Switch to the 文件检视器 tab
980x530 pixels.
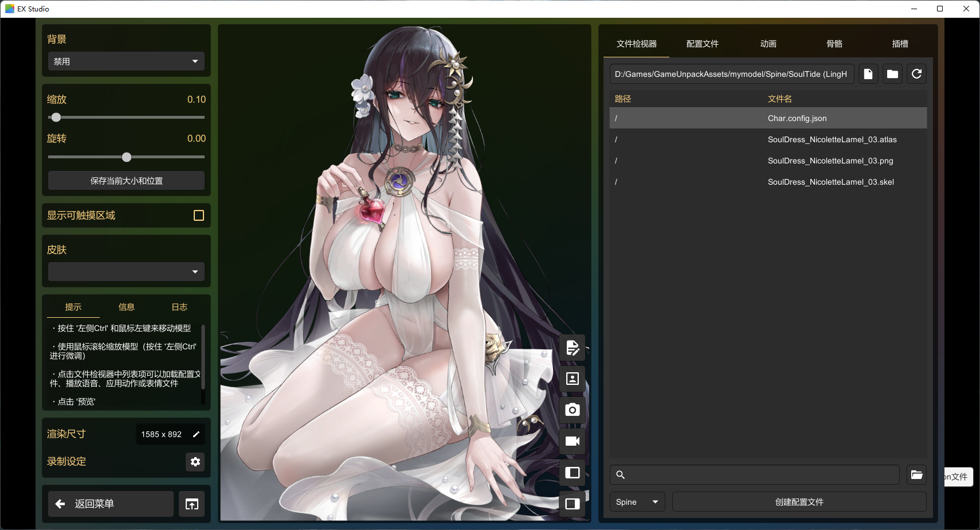636,44
